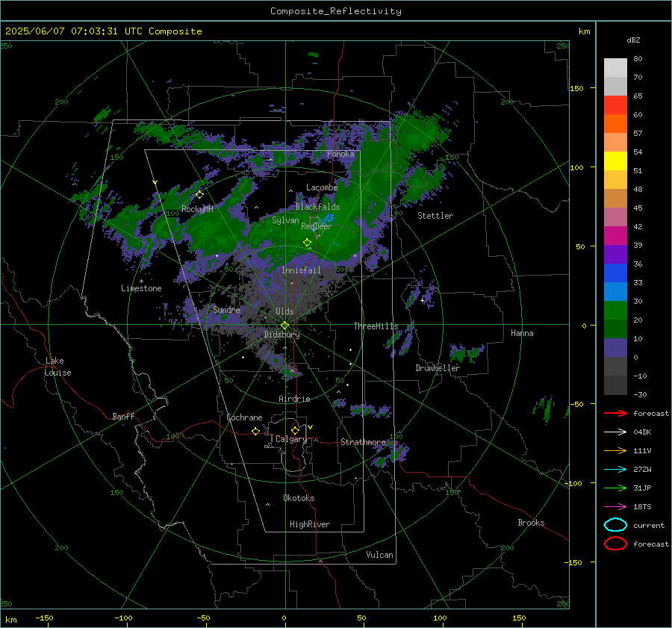The width and height of the screenshot is (672, 628).
Task: Click the Vulcan city label
Action: (380, 555)
